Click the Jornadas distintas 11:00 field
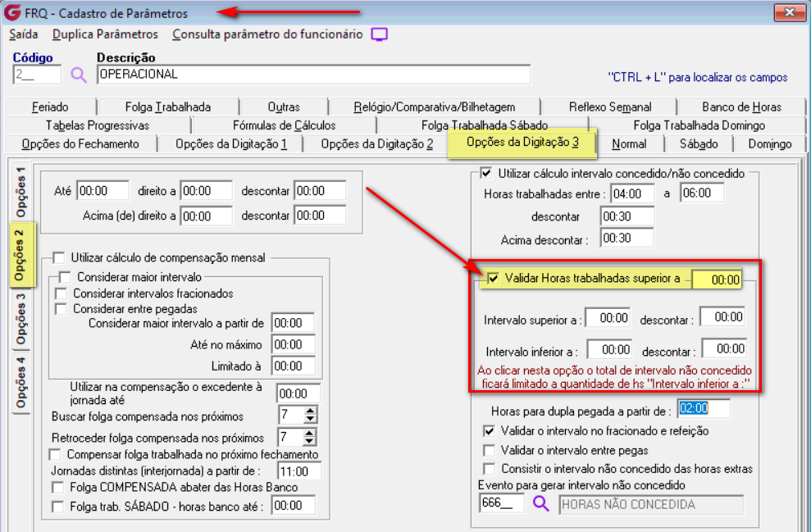The height and width of the screenshot is (532, 811). 299,471
